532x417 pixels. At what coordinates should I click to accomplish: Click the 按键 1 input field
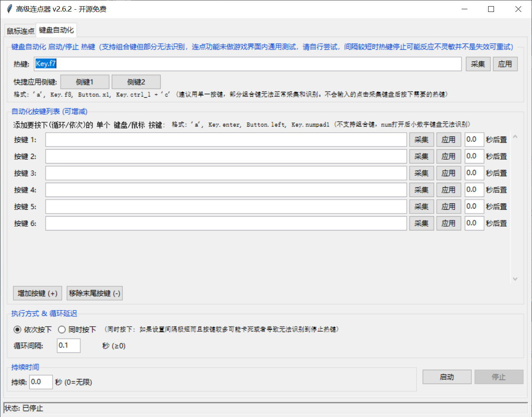tap(226, 140)
